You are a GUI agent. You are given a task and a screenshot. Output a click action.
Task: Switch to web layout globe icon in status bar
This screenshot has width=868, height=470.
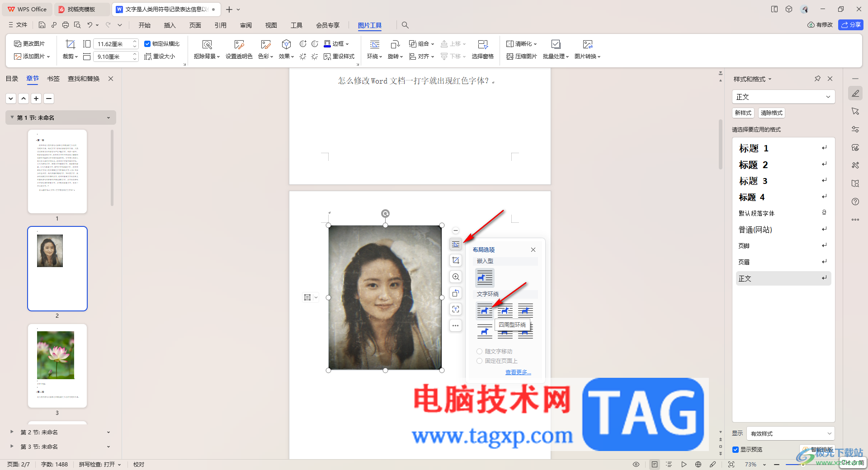(698, 464)
